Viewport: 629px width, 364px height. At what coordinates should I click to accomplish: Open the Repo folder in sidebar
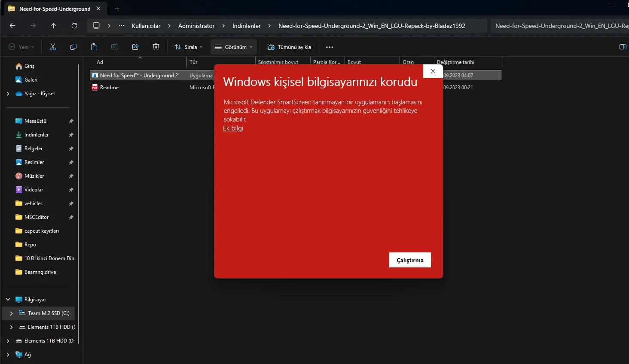coord(30,245)
